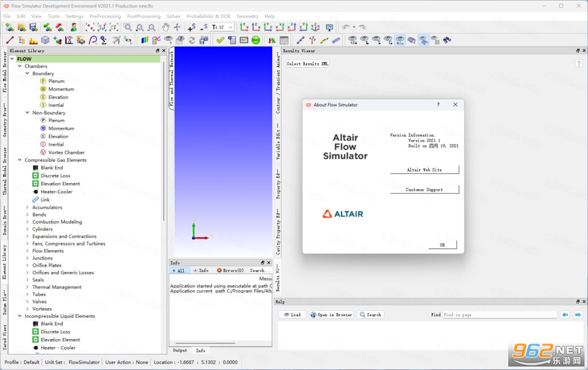Viewport: 588px width, 370px height.
Task: Collapse the Chambers tree node
Action: click(x=20, y=66)
